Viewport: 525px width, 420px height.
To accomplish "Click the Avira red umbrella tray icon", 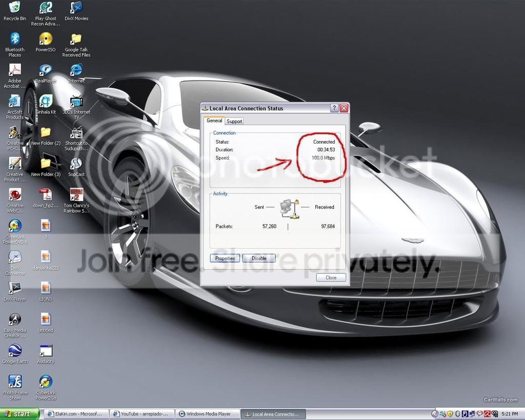I will tap(487, 414).
